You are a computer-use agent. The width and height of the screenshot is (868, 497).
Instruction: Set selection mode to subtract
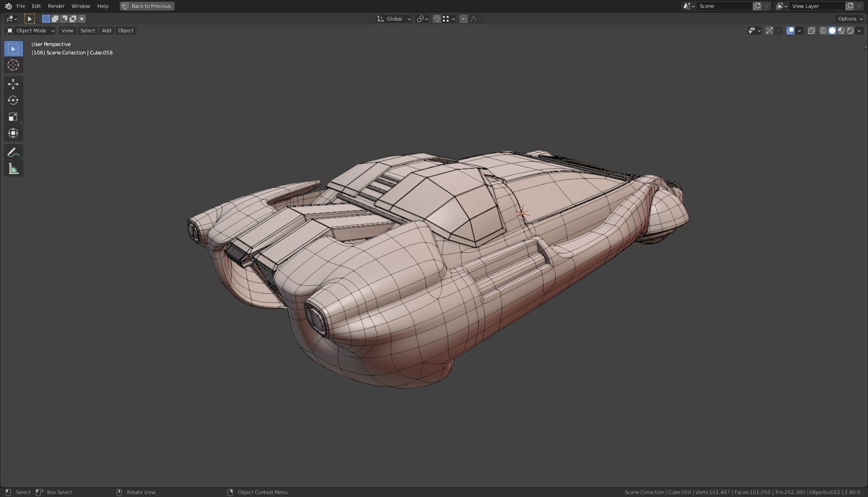click(x=63, y=19)
